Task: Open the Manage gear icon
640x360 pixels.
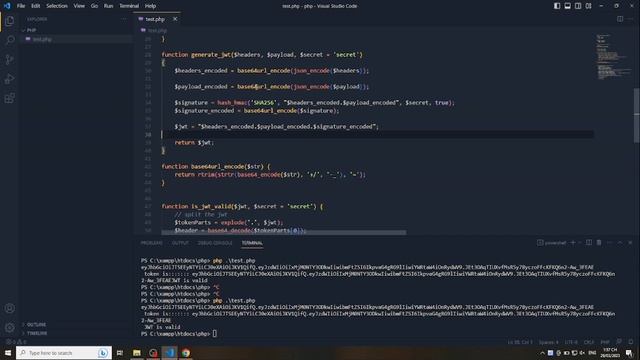Action: click(x=10, y=327)
